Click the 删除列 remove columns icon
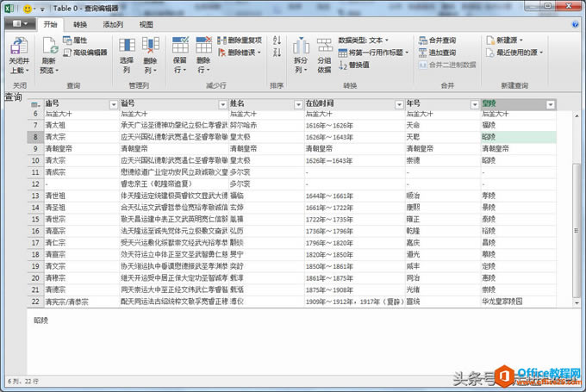The height and width of the screenshot is (392, 586). pyautogui.click(x=150, y=46)
